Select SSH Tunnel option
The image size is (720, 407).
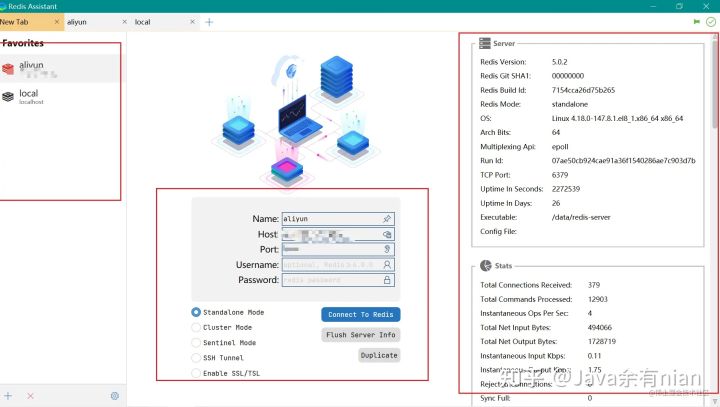[x=196, y=358]
